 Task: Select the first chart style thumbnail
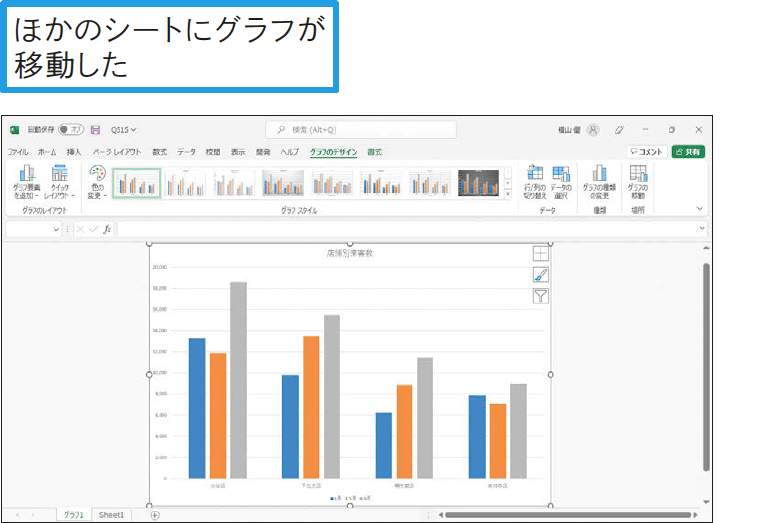pos(136,183)
